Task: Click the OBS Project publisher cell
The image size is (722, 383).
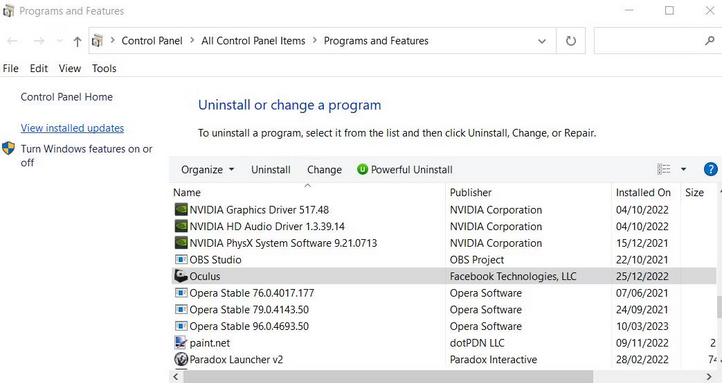Action: click(477, 260)
